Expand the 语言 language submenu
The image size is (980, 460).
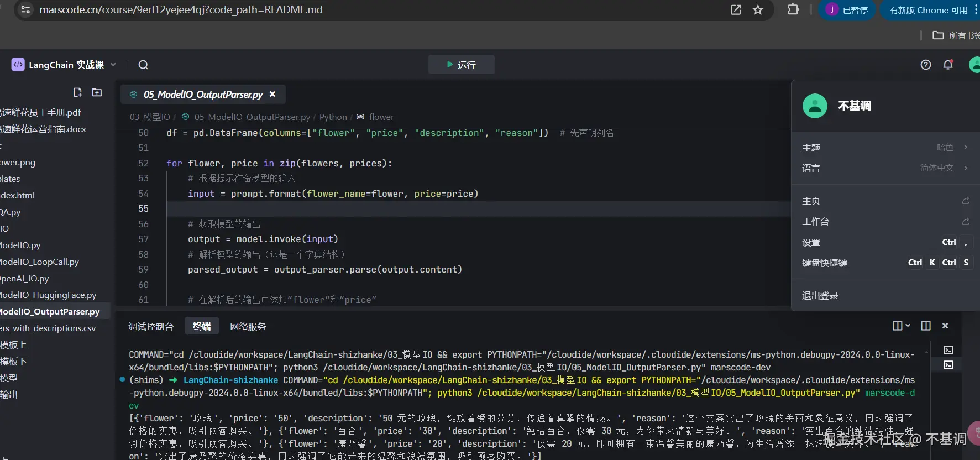(x=884, y=168)
